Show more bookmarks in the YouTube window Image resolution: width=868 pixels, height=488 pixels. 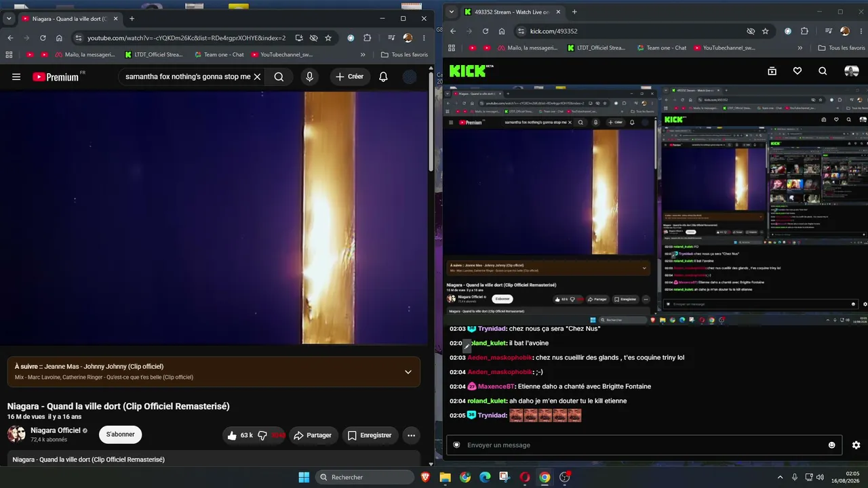[x=363, y=54]
